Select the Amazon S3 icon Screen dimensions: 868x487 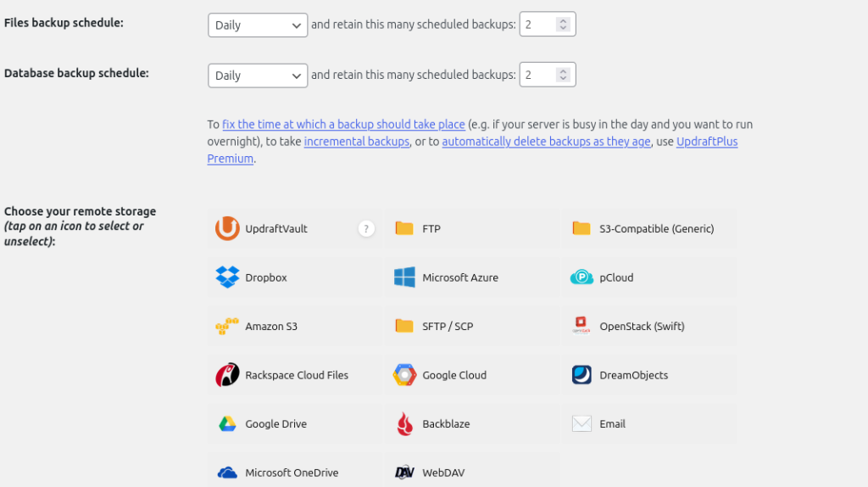coord(227,327)
